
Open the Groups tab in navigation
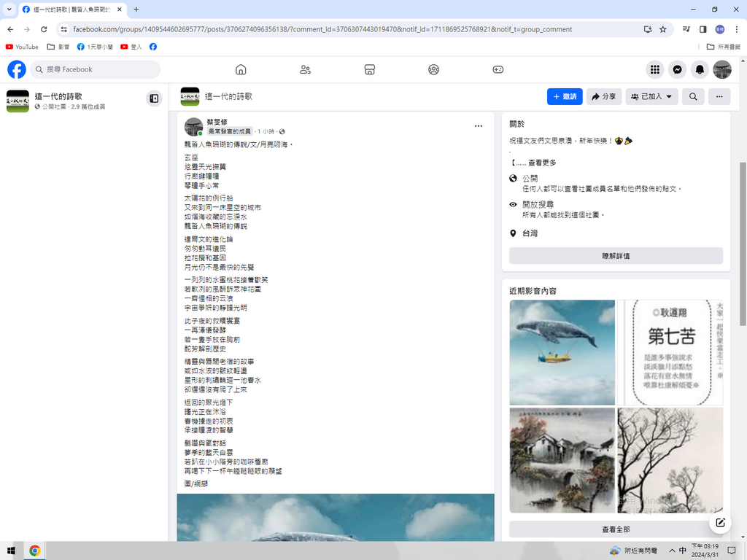click(x=433, y=69)
